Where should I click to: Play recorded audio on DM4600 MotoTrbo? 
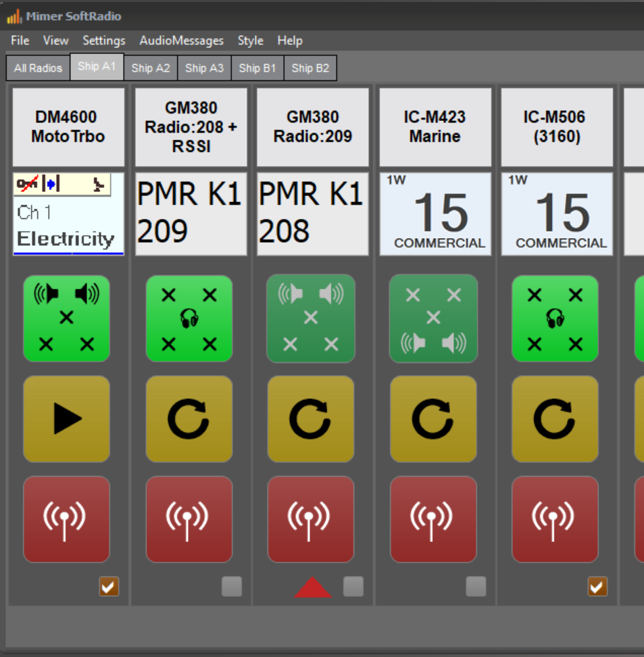click(67, 419)
